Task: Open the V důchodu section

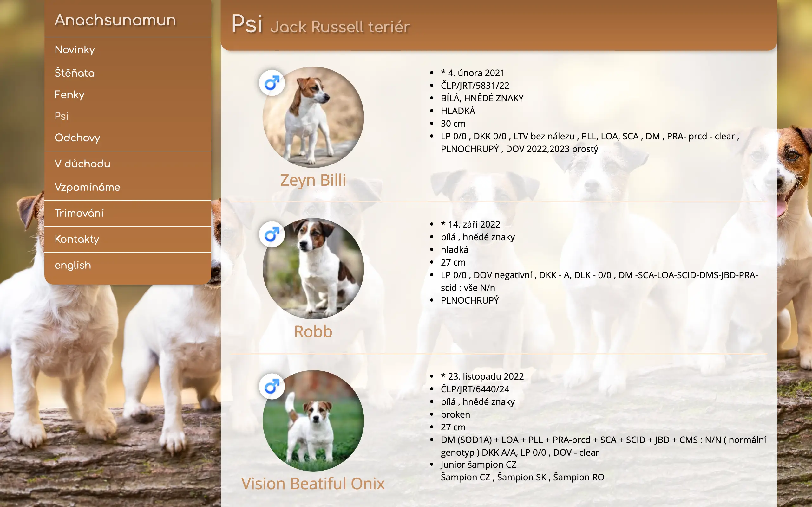Action: pos(82,164)
